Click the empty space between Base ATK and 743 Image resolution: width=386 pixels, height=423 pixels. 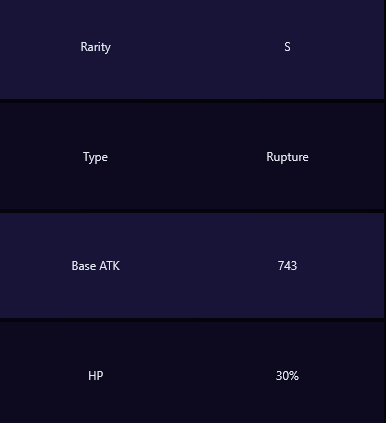[198, 266]
